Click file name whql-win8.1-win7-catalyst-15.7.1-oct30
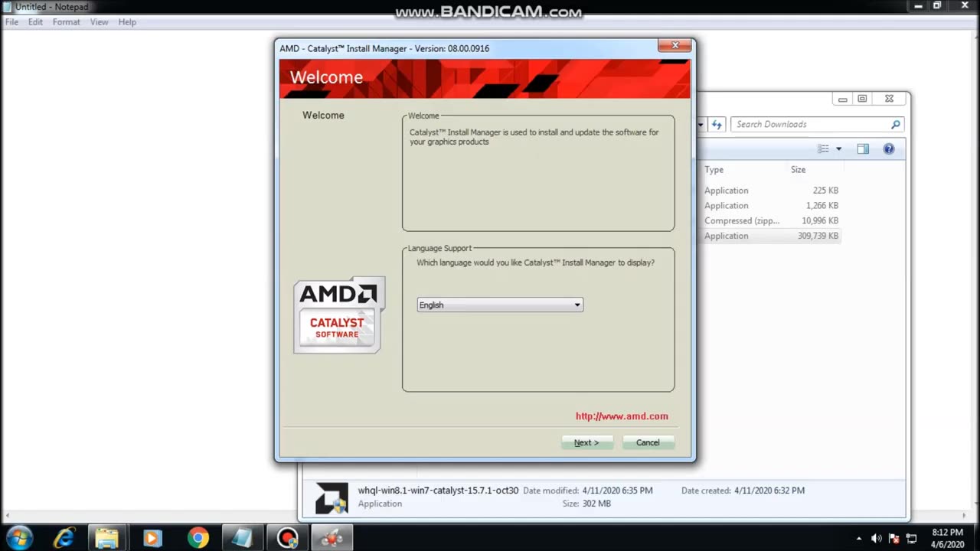The width and height of the screenshot is (980, 551). pyautogui.click(x=438, y=491)
